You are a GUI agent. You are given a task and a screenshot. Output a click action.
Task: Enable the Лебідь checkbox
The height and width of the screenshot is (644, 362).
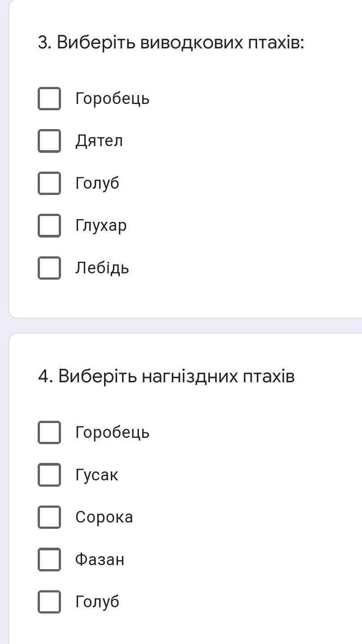pos(49,268)
